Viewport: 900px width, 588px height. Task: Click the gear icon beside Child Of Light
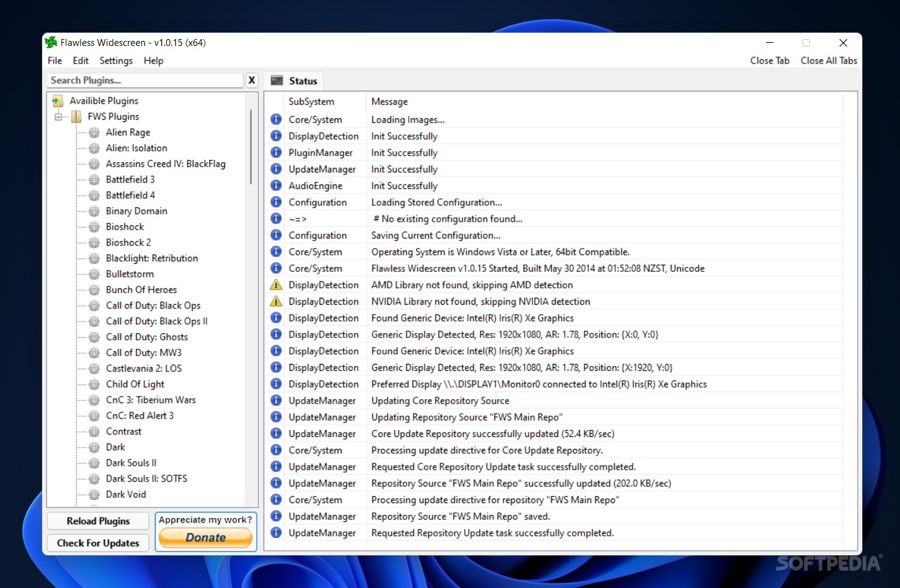tap(94, 384)
